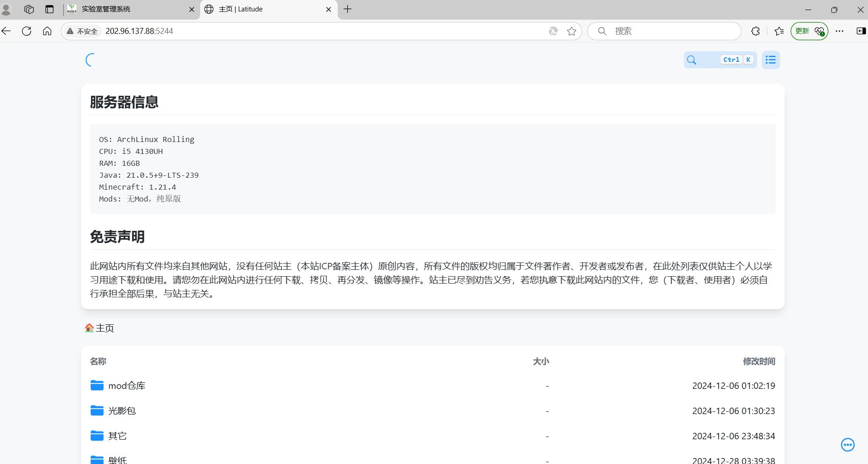868x464 pixels.
Task: Open the mod仓库 folder
Action: click(126, 385)
